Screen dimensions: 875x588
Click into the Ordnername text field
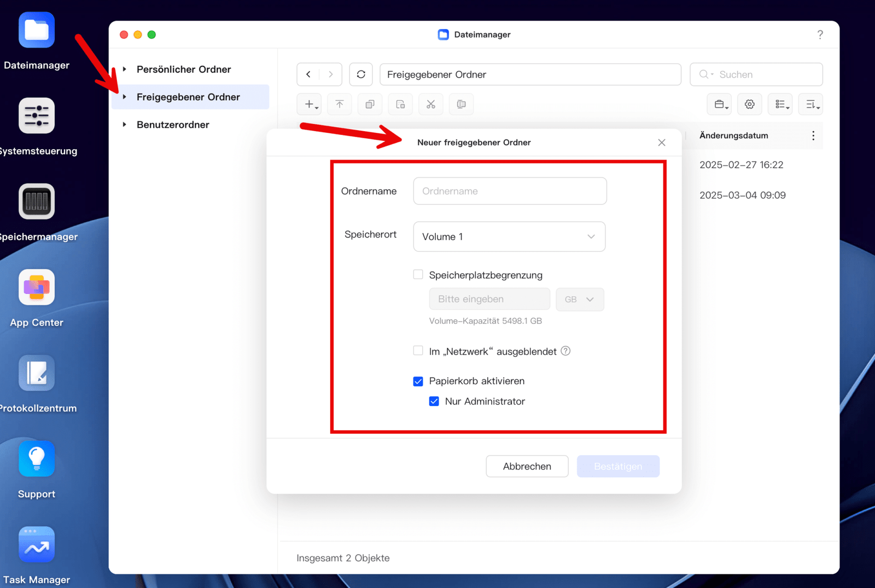(x=509, y=191)
